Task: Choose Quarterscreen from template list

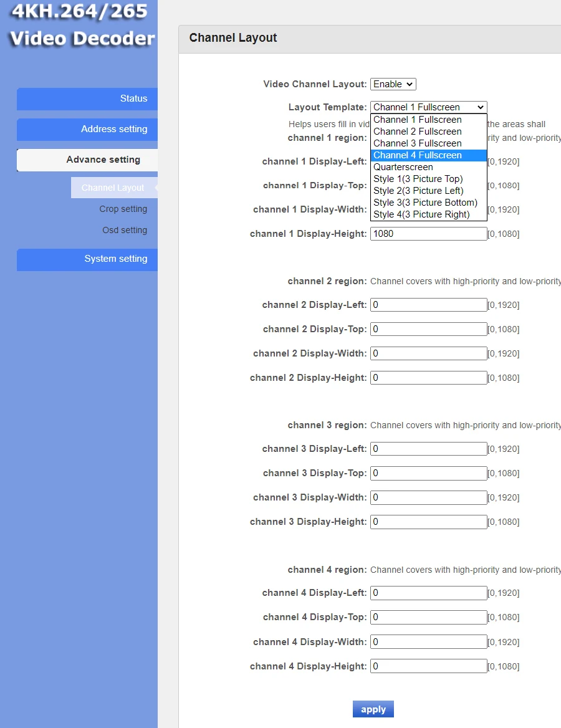Action: click(x=428, y=167)
